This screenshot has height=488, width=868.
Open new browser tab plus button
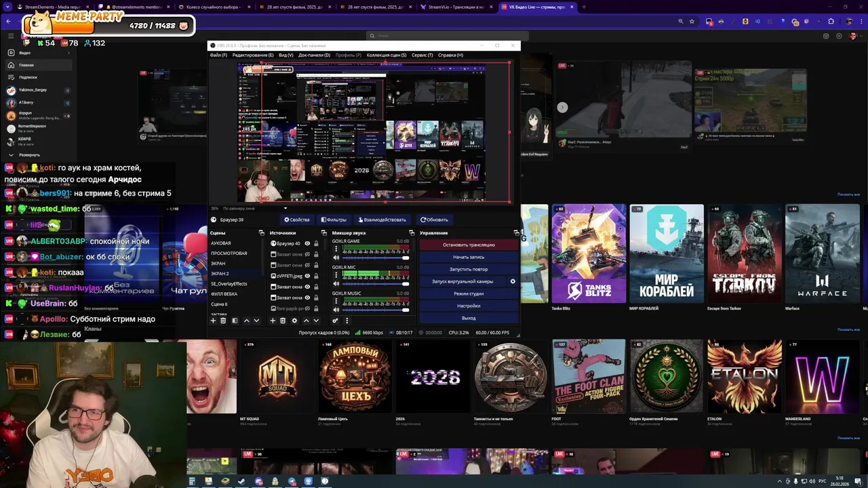tap(584, 7)
